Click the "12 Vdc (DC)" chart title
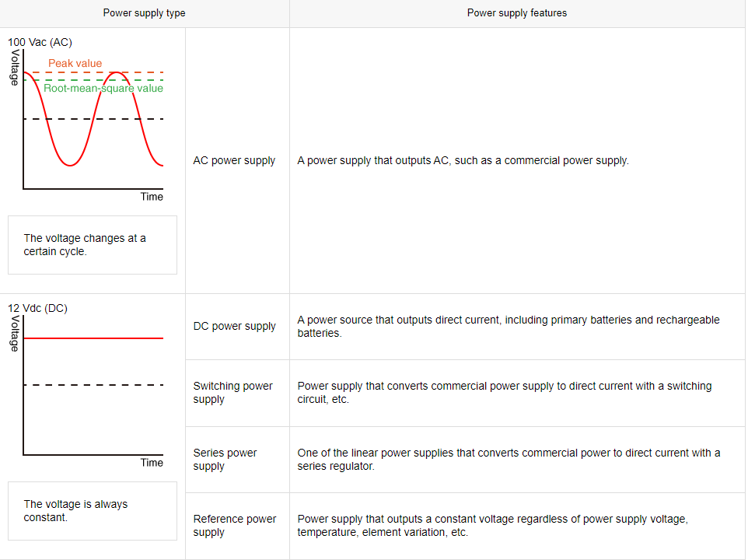Screen dimensions: 748x560 (37, 308)
